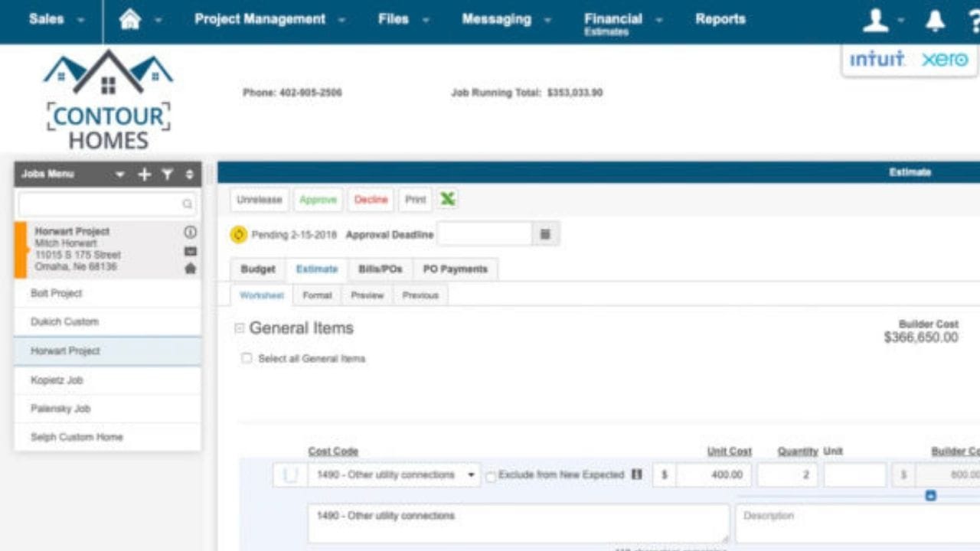Image resolution: width=980 pixels, height=551 pixels.
Task: Click the envelope icon on Horwart Project card
Action: (x=190, y=251)
